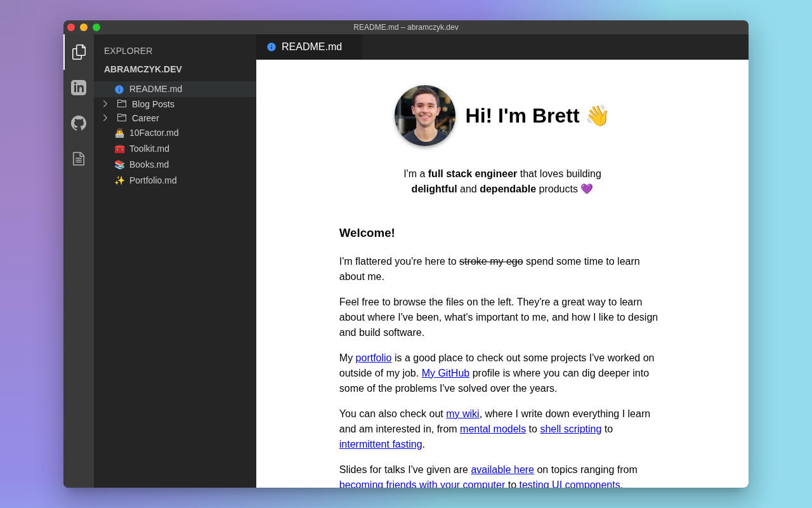
Task: Expand the Career folder chevron
Action: (105, 117)
